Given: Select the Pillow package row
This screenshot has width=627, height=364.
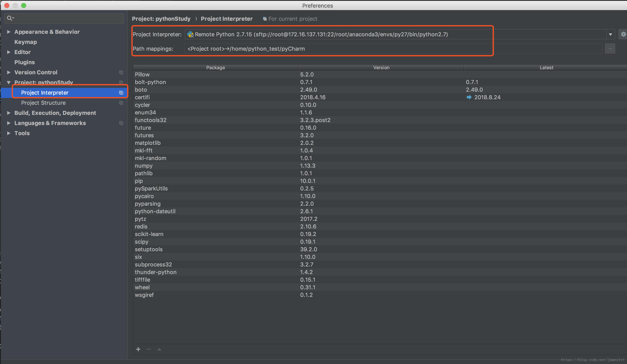Looking at the screenshot, I should click(380, 75).
